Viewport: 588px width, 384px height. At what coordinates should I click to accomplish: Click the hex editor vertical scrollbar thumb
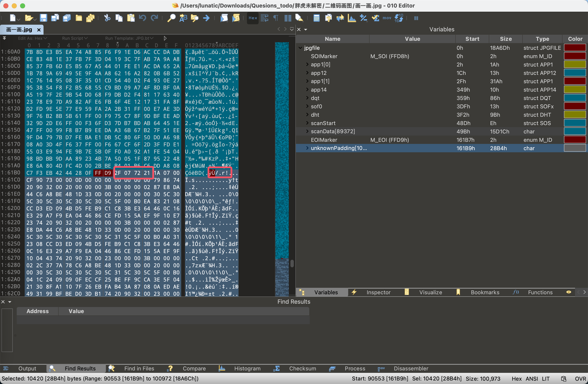(x=292, y=264)
